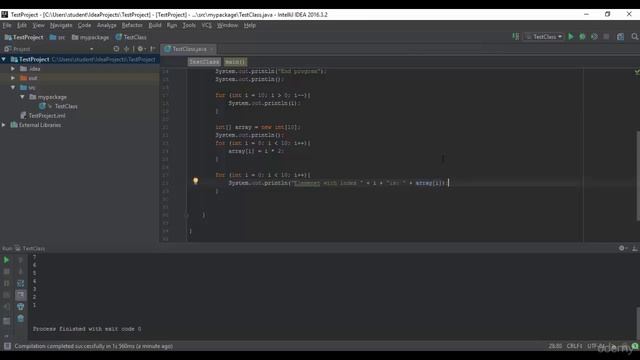Screen dimensions: 640x360
Task: Open the Navigate menu
Action: (61, 25)
